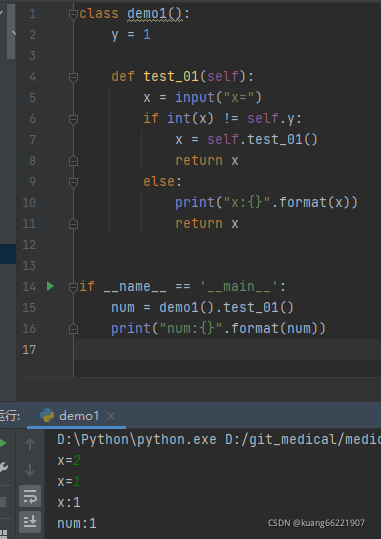The height and width of the screenshot is (539, 381).
Task: Click the print("x:{}") statement on line 10
Action: 266,202
